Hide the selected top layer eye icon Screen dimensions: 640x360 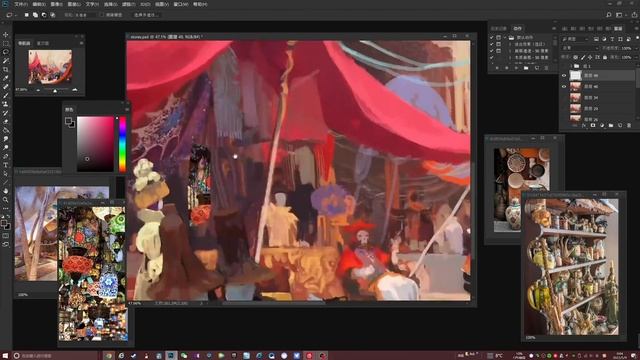point(564,76)
